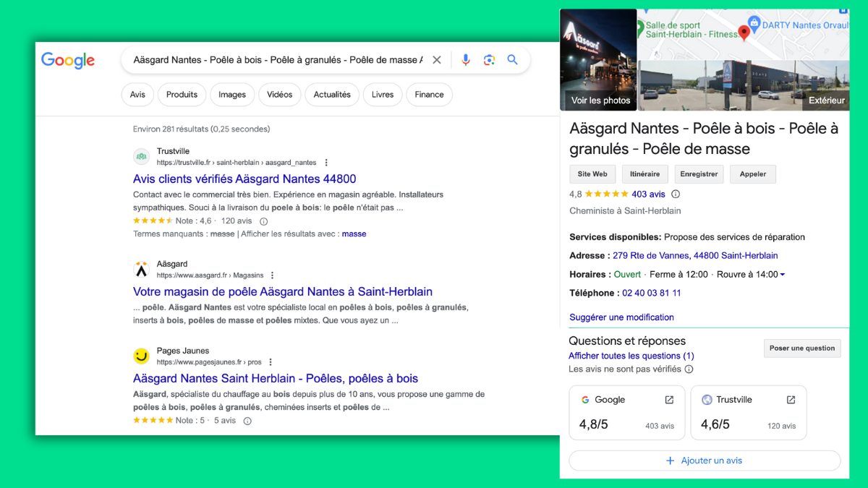This screenshot has height=488, width=868.
Task: Click the Pages Jaunes smiley favicon
Action: [x=141, y=356]
